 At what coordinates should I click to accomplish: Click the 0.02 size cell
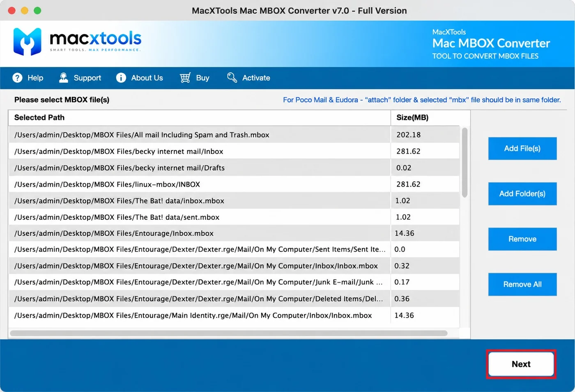[x=425, y=168]
